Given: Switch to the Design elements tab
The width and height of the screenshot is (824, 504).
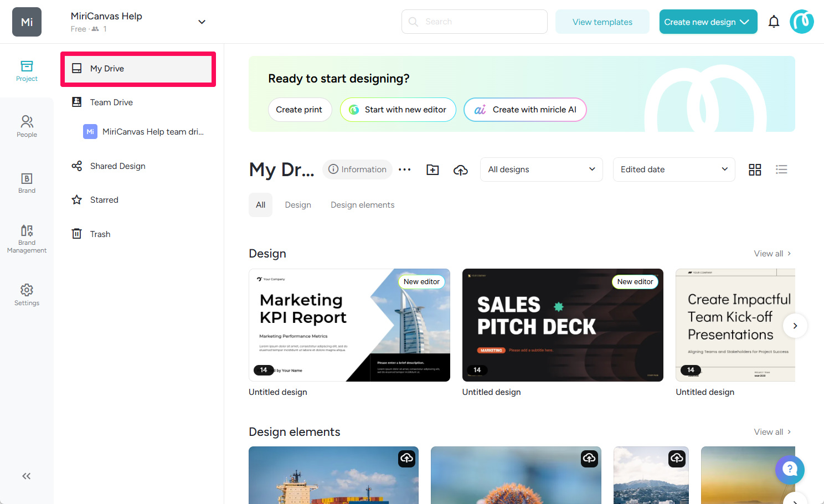Looking at the screenshot, I should [362, 205].
